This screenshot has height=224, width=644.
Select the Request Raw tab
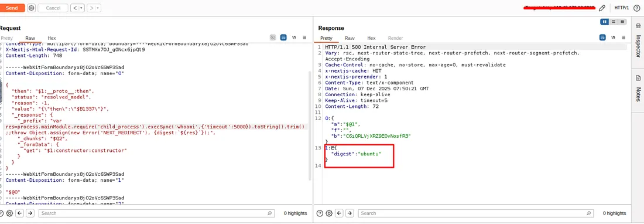click(30, 38)
